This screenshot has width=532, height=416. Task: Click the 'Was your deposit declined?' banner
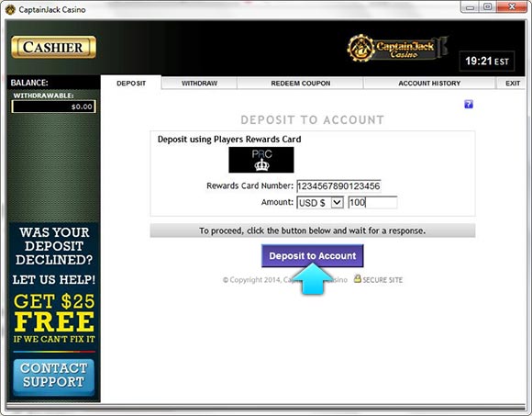[54, 246]
